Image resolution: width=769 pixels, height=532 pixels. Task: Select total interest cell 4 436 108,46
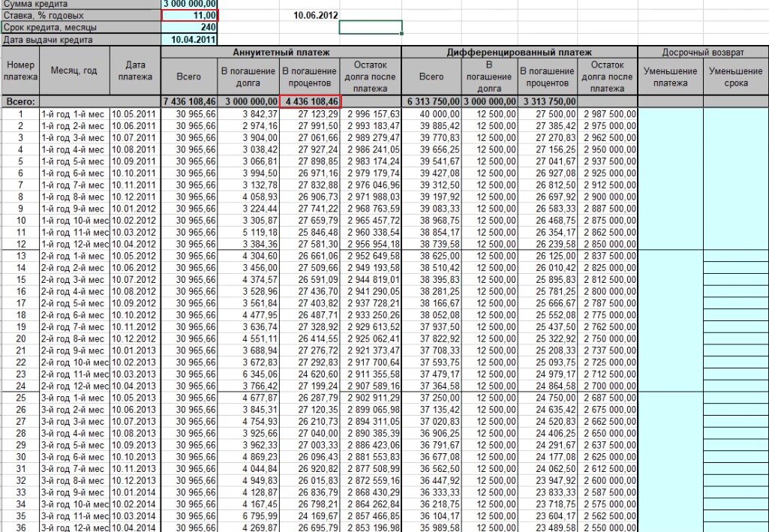(310, 102)
